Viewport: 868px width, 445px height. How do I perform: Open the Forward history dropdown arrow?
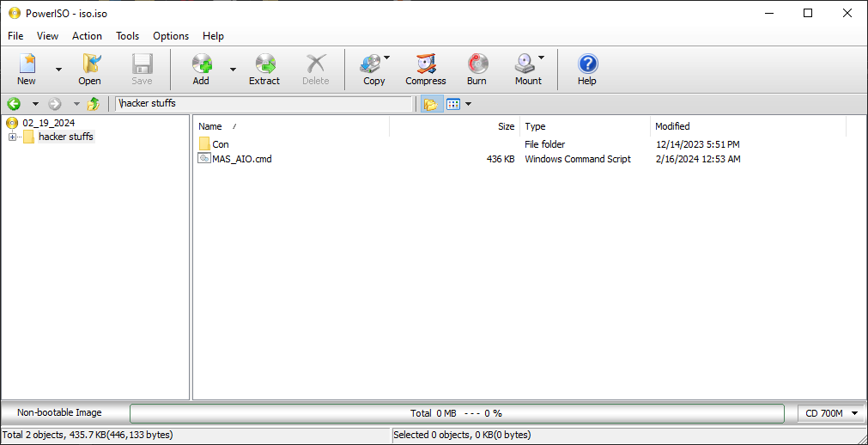(x=76, y=104)
